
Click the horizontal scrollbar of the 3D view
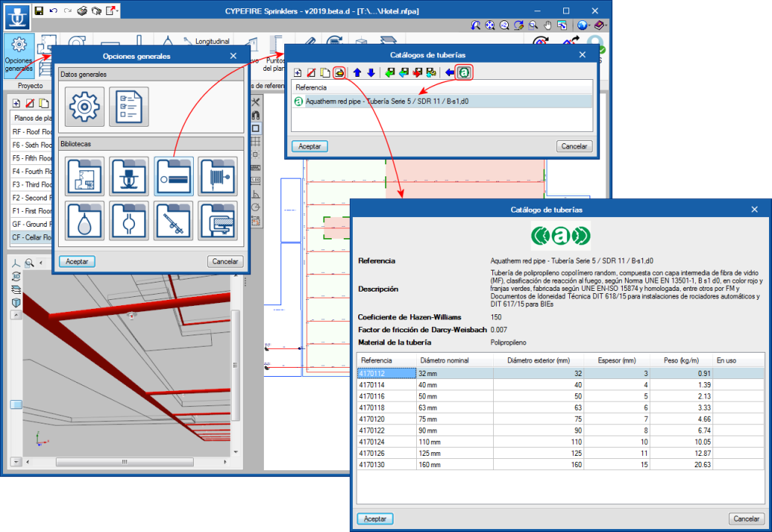coord(124,462)
